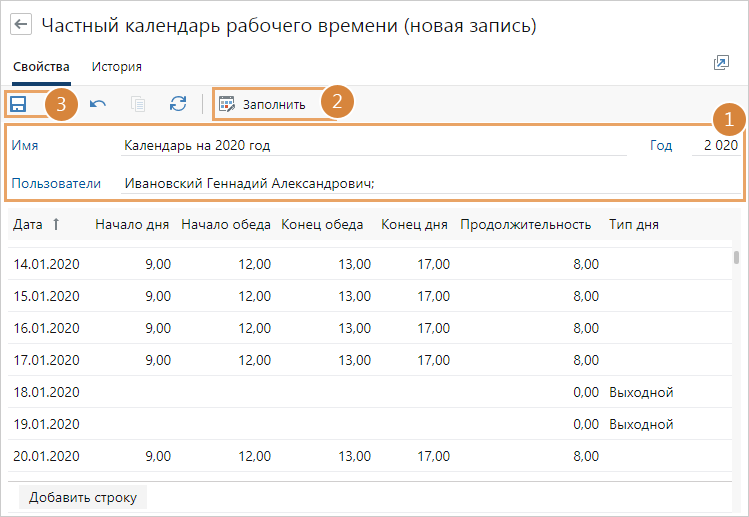Click the Продолжительность column header

526,225
